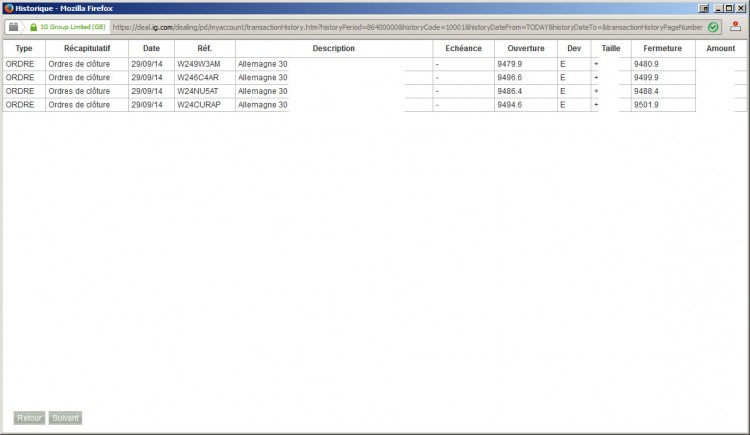750x435 pixels.
Task: Click Allemagne 30 in W24CURAP row
Action: 263,105
